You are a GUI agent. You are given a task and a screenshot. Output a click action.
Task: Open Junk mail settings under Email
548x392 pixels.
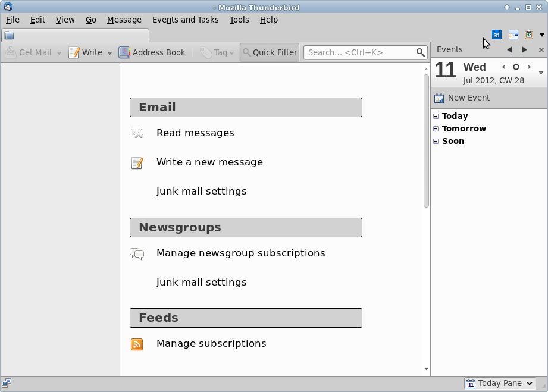point(201,192)
